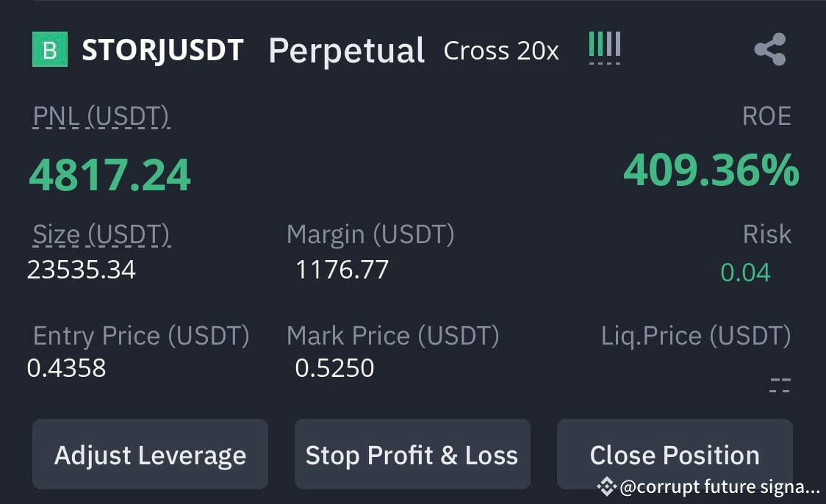Click the @corrupt future signal watermark
826x504 pixels.
708,486
